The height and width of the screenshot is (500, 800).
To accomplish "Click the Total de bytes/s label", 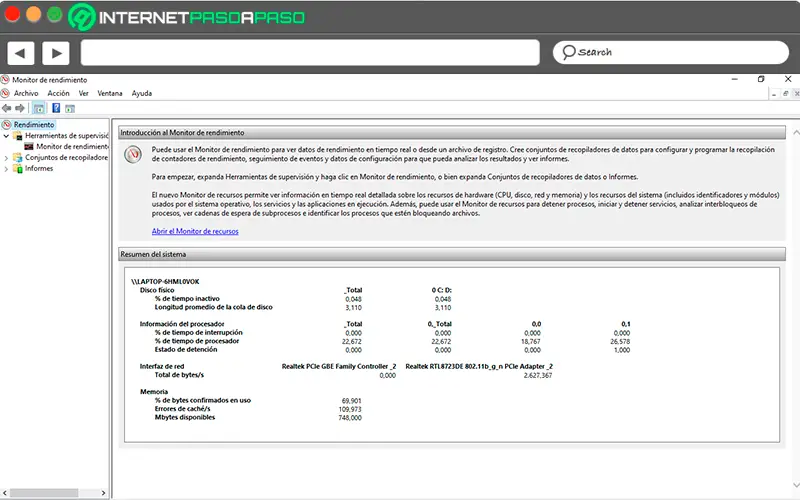I will click(179, 375).
